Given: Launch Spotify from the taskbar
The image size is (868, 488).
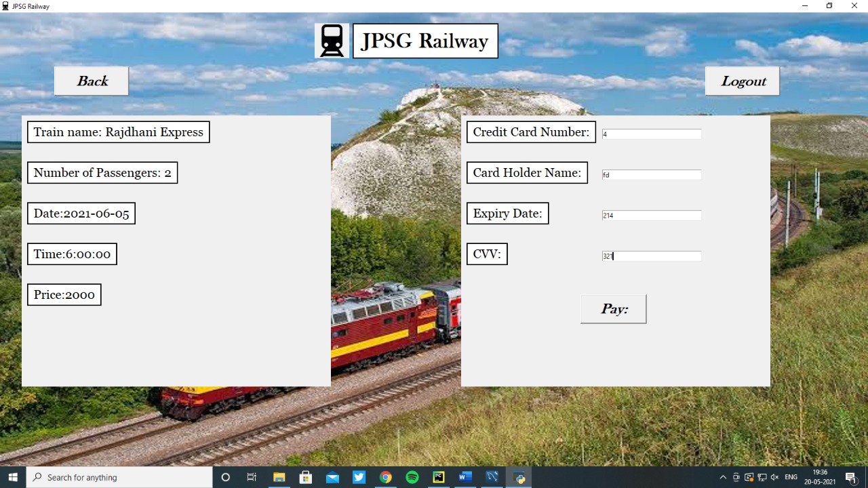Looking at the screenshot, I should [x=412, y=476].
